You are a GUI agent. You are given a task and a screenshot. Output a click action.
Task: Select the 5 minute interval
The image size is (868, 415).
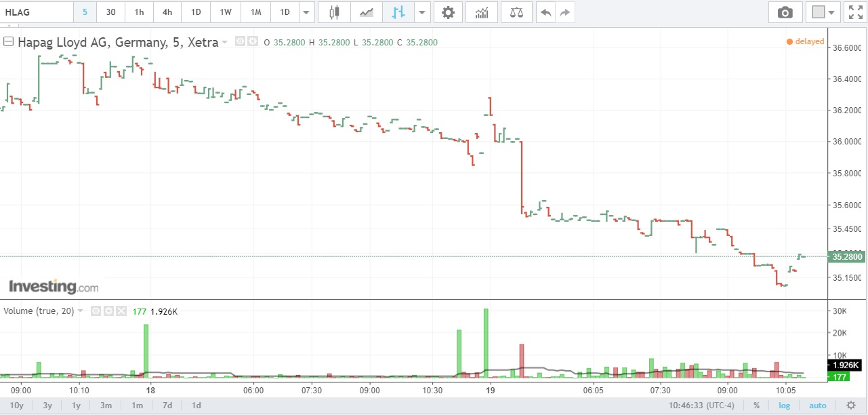point(85,12)
